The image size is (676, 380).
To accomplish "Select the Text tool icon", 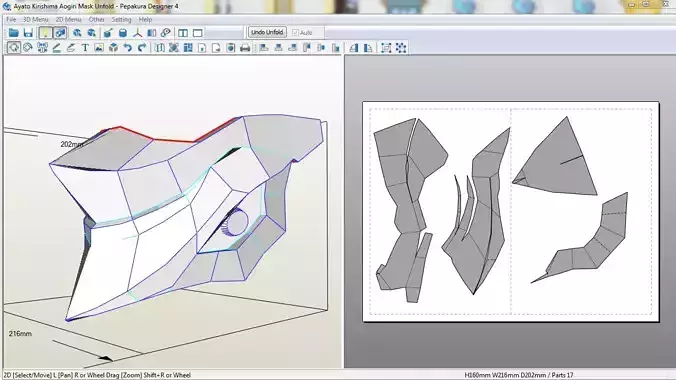I will coord(85,48).
